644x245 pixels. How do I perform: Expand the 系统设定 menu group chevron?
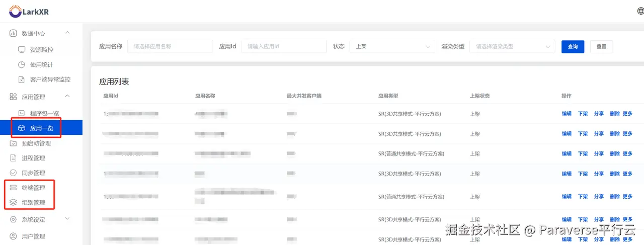point(67,219)
